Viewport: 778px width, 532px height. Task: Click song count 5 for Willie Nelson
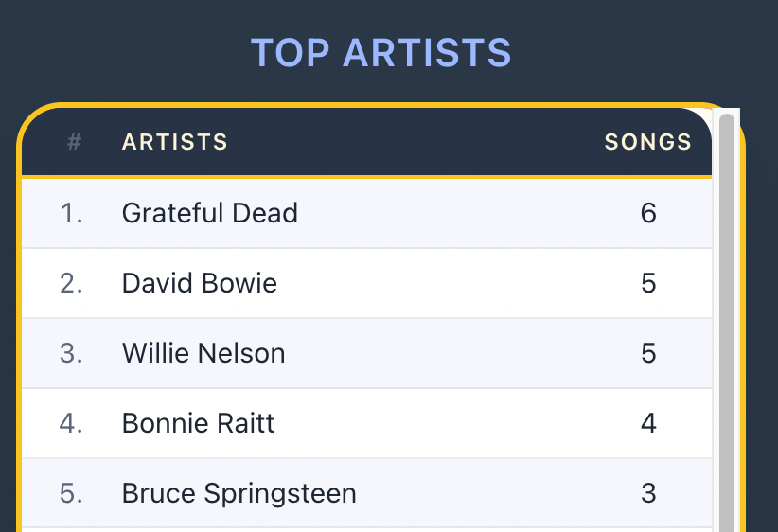648,353
